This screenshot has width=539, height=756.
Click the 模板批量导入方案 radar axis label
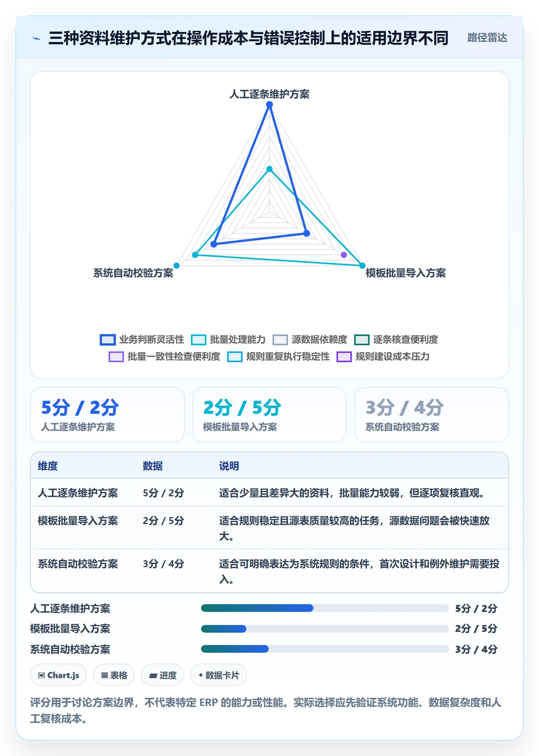tap(406, 273)
